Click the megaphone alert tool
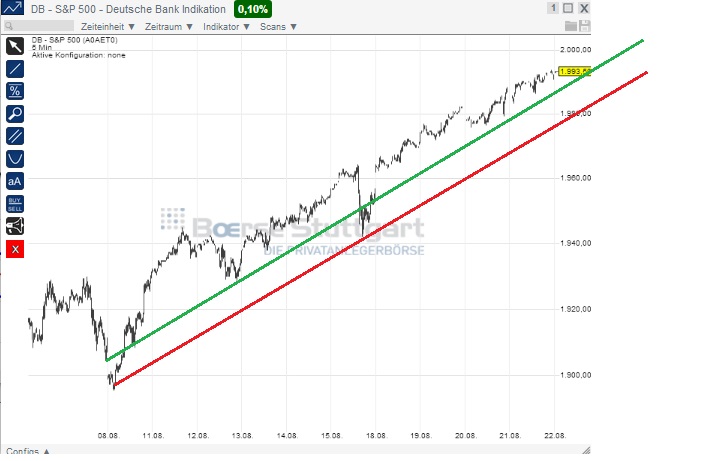Image resolution: width=703 pixels, height=461 pixels. pyautogui.click(x=15, y=226)
